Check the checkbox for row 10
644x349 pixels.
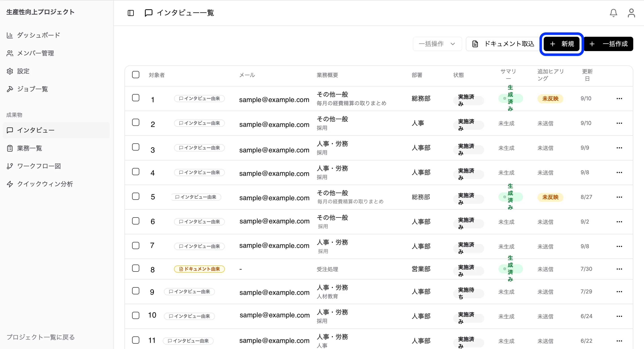click(x=136, y=315)
